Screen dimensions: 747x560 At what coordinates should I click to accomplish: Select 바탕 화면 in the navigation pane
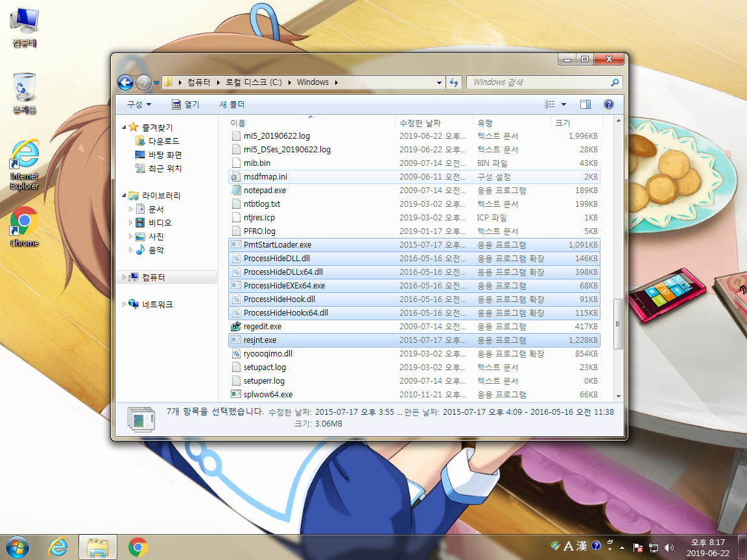pos(159,155)
